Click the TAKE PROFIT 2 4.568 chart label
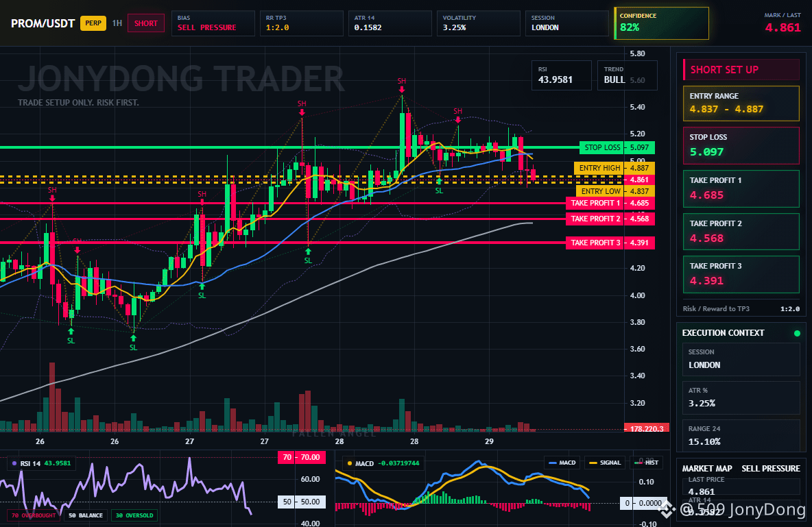This screenshot has width=812, height=527. coord(610,219)
